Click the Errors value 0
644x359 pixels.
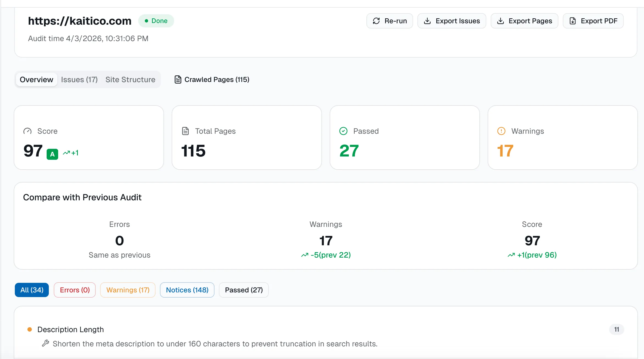coord(120,241)
